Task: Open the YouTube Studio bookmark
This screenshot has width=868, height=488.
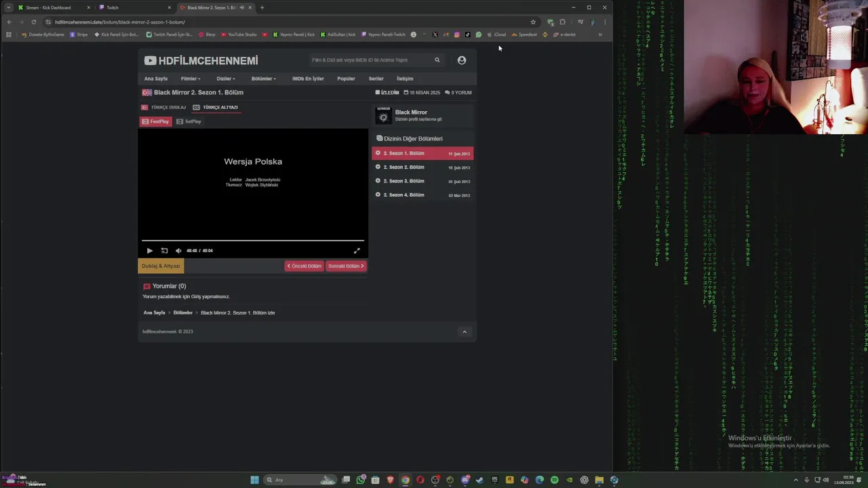Action: coord(239,35)
